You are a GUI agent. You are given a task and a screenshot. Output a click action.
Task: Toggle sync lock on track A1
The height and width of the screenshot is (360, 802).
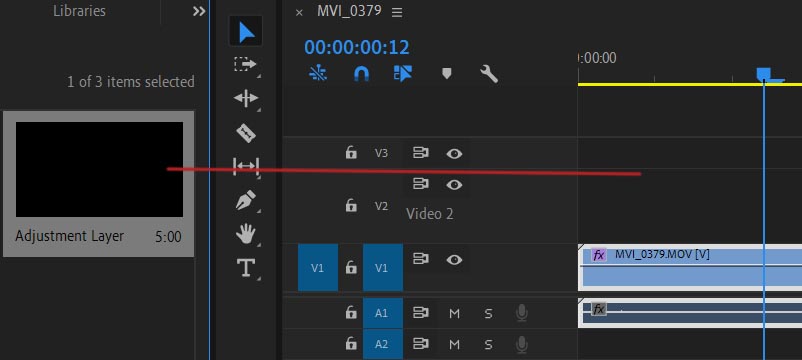420,313
